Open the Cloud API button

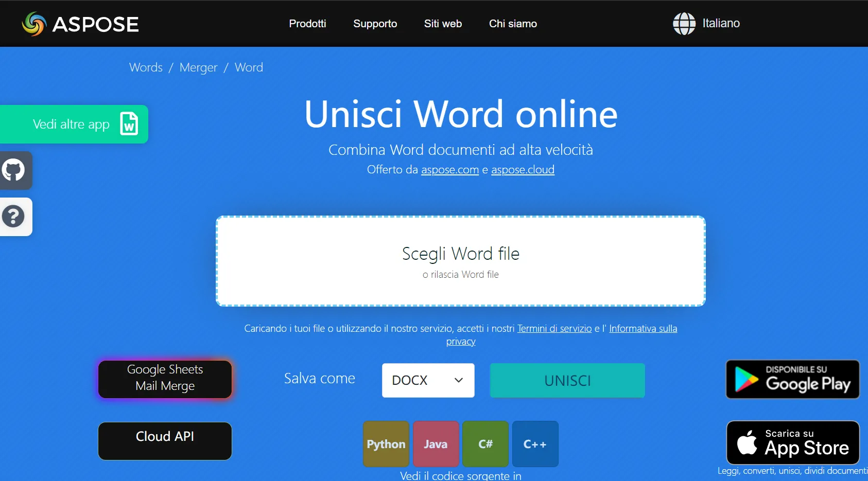[165, 441]
